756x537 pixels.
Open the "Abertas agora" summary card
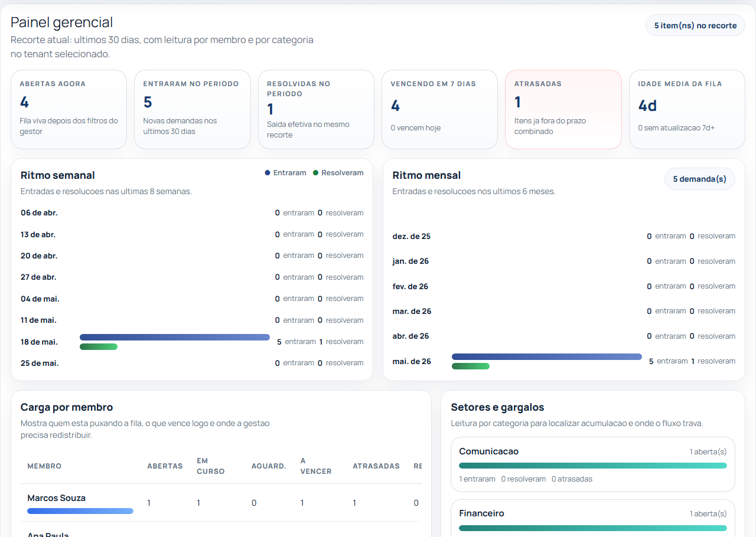click(x=69, y=109)
